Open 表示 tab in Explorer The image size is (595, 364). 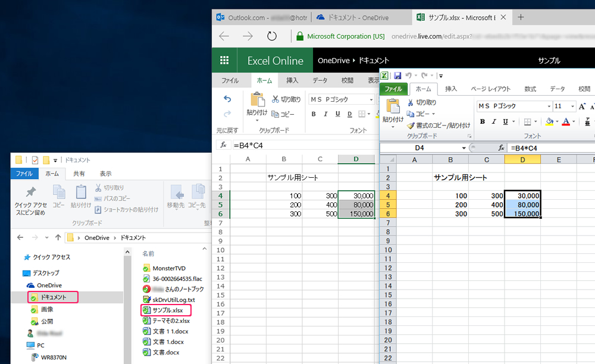click(105, 173)
